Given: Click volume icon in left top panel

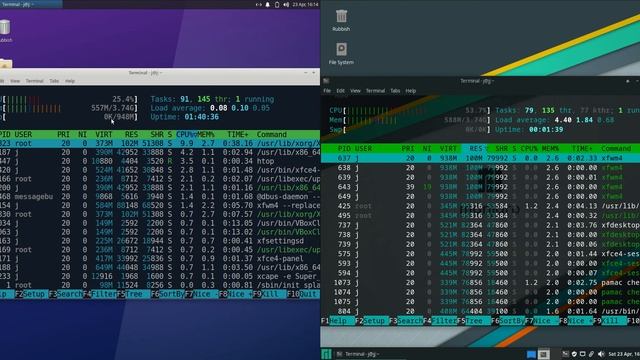Looking at the screenshot, I should point(286,4).
